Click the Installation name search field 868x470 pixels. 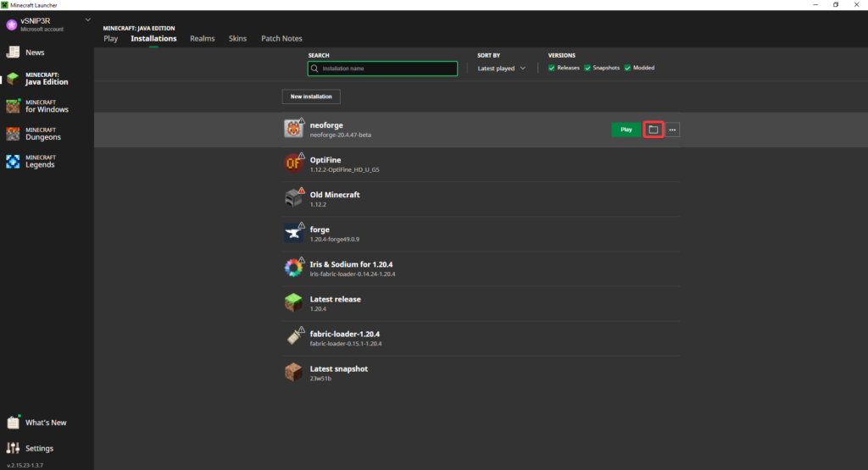pyautogui.click(x=382, y=69)
